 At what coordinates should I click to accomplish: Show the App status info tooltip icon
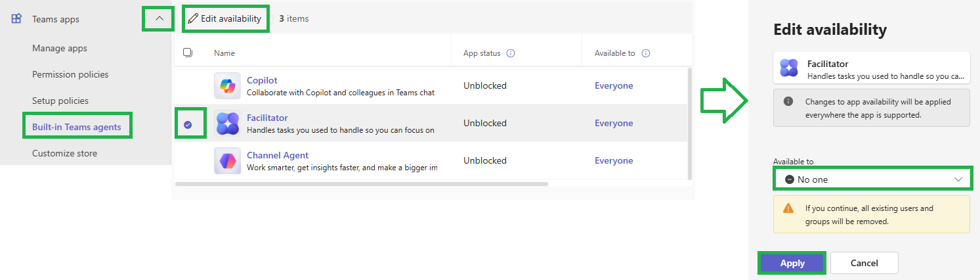[x=511, y=53]
